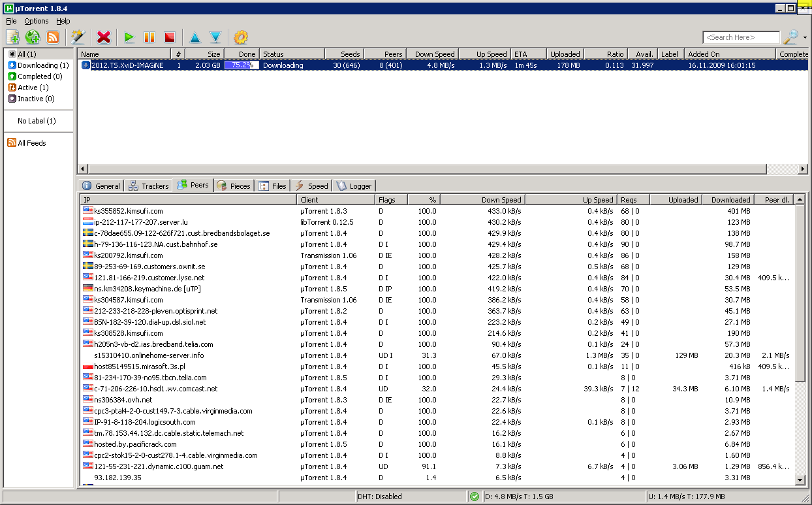Screen dimensions: 812x505
Task: Click the torrent list horizontal scrollbar left arrow
Action: 83,169
